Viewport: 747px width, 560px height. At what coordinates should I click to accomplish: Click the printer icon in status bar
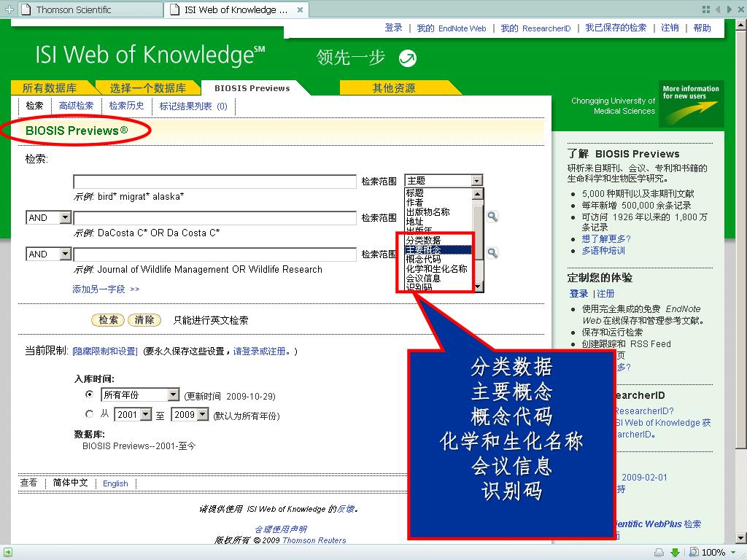[x=659, y=553]
